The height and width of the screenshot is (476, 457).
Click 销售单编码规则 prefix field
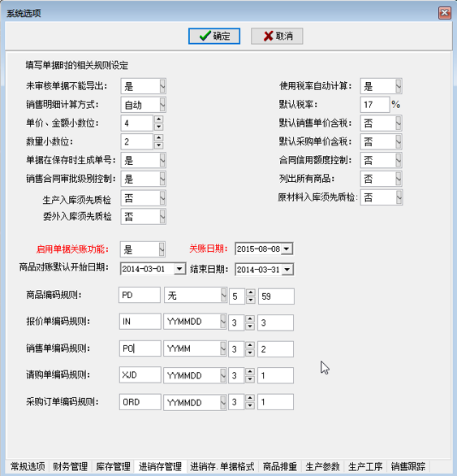click(140, 348)
